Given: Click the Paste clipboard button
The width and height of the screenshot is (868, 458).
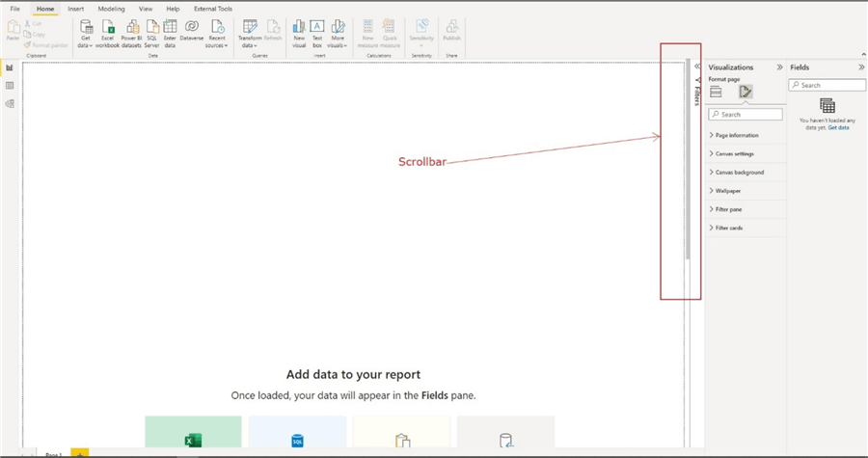Looking at the screenshot, I should pos(13,31).
